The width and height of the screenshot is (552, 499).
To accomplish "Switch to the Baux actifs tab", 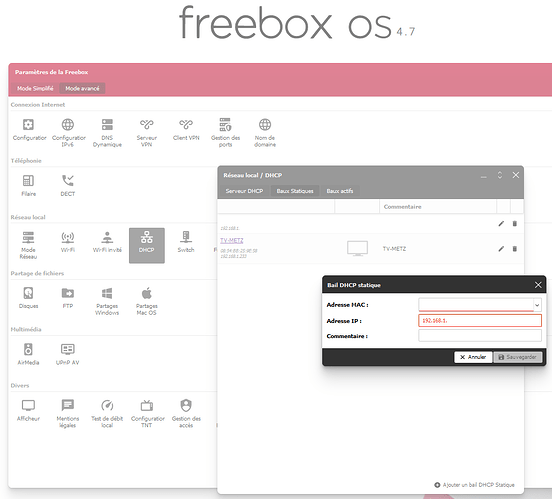I will [340, 191].
